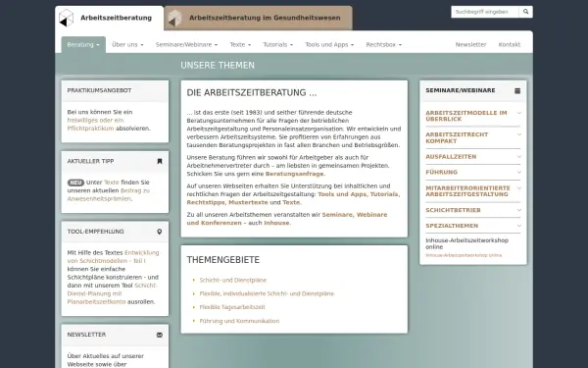Expand the Führung seminar section
This screenshot has width=588, height=368.
click(x=473, y=173)
